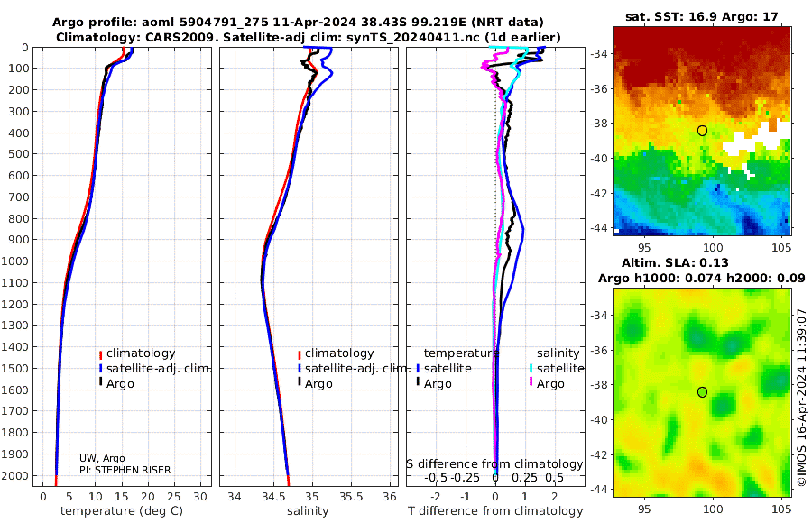812x523 pixels.
Task: Click the 95 longitude tick on SLA map
Action: (644, 509)
